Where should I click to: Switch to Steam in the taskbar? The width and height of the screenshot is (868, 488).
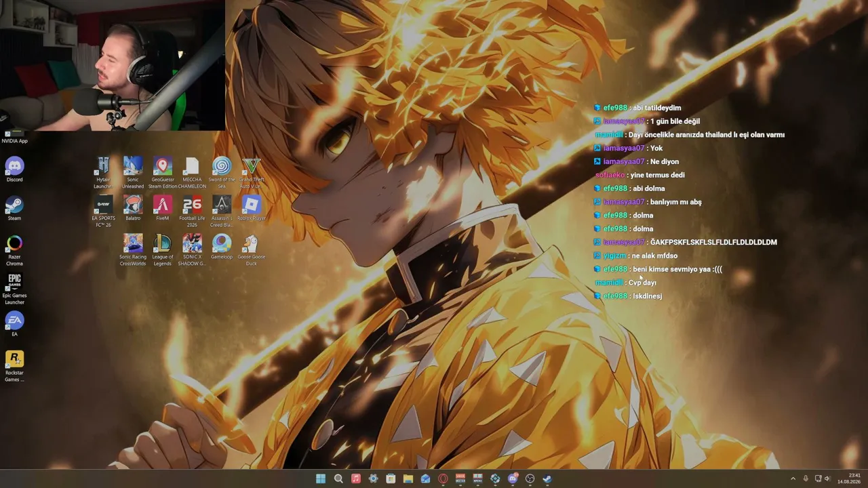point(547,479)
